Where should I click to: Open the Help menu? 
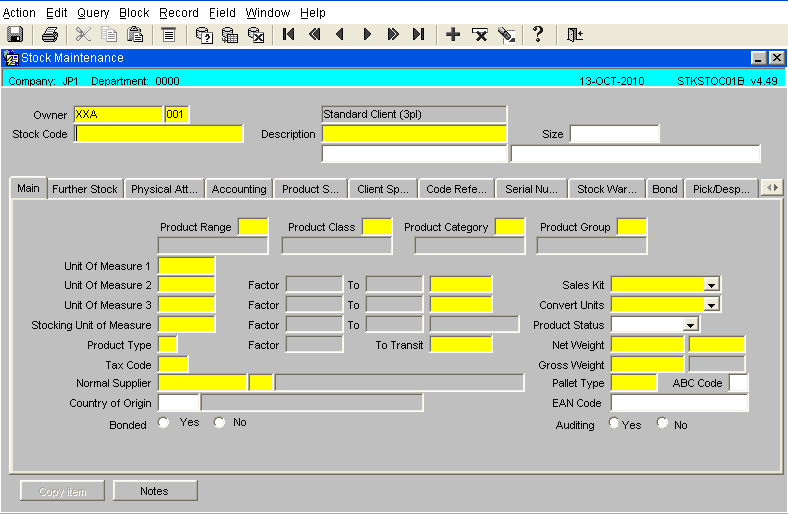point(313,13)
